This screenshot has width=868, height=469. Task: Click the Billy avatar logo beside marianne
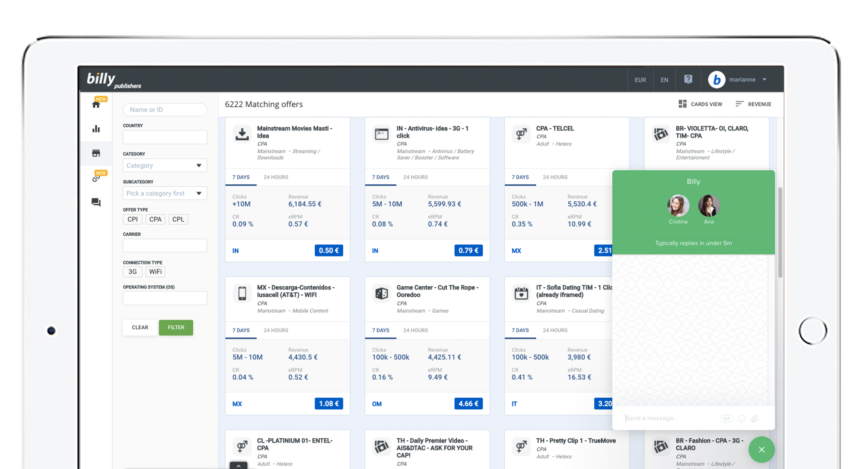click(x=717, y=80)
